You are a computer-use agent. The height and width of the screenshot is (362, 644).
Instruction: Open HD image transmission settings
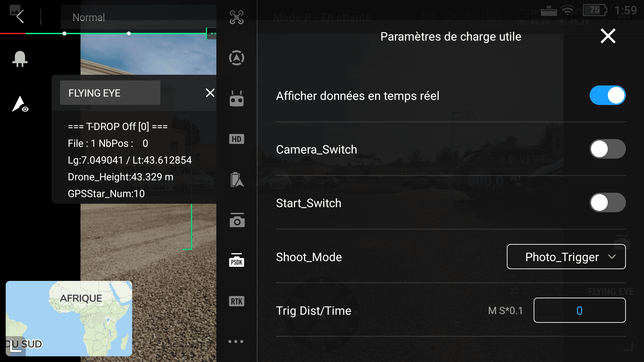236,139
